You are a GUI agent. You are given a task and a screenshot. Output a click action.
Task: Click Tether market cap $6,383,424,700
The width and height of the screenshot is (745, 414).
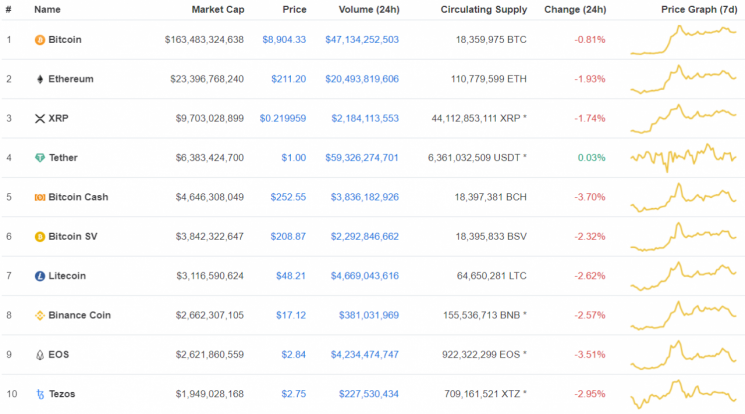[x=210, y=158]
